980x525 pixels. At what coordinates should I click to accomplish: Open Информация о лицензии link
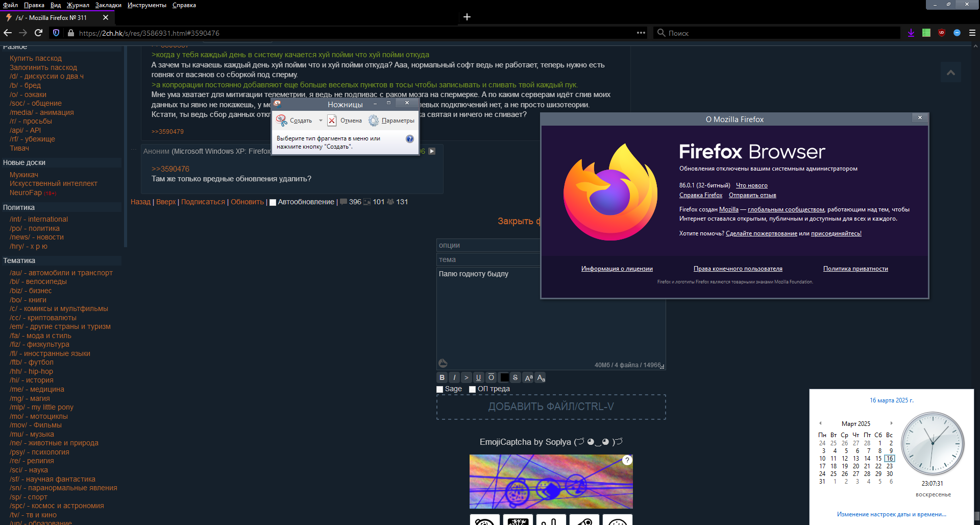pos(617,269)
